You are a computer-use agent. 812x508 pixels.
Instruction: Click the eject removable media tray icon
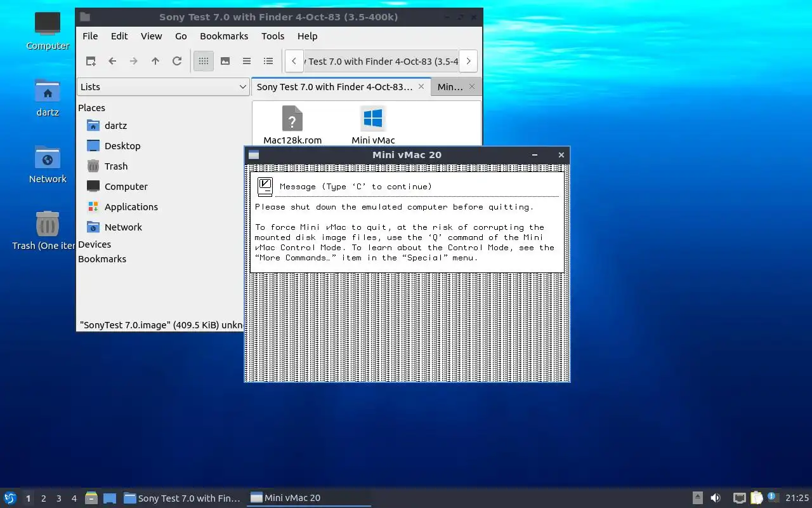[697, 498]
